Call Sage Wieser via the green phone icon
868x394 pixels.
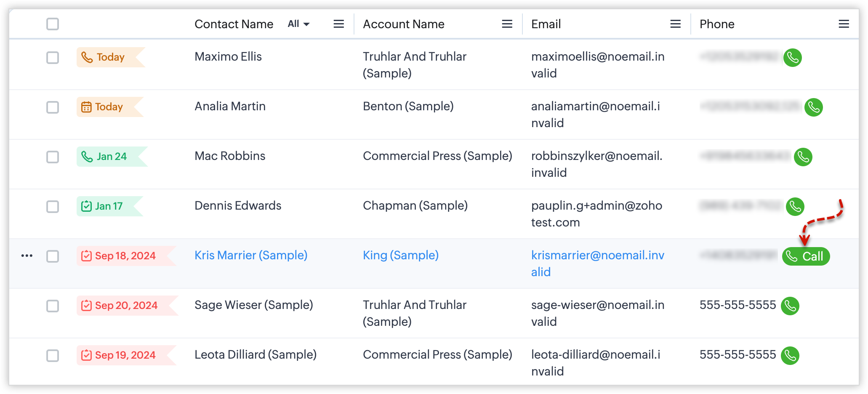coord(790,306)
